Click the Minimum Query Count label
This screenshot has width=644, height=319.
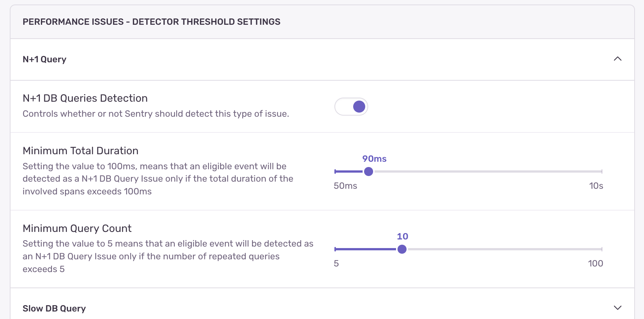(77, 228)
